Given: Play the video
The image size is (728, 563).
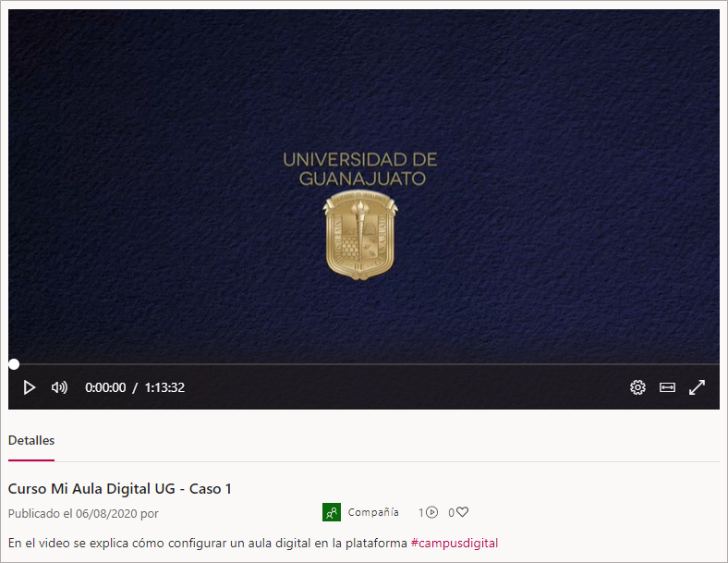Looking at the screenshot, I should point(30,387).
